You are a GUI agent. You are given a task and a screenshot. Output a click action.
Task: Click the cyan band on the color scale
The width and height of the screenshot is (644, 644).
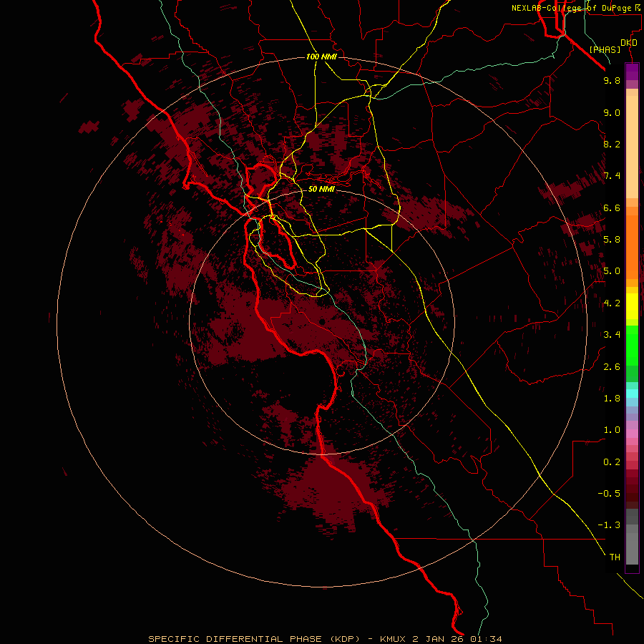pos(632,394)
